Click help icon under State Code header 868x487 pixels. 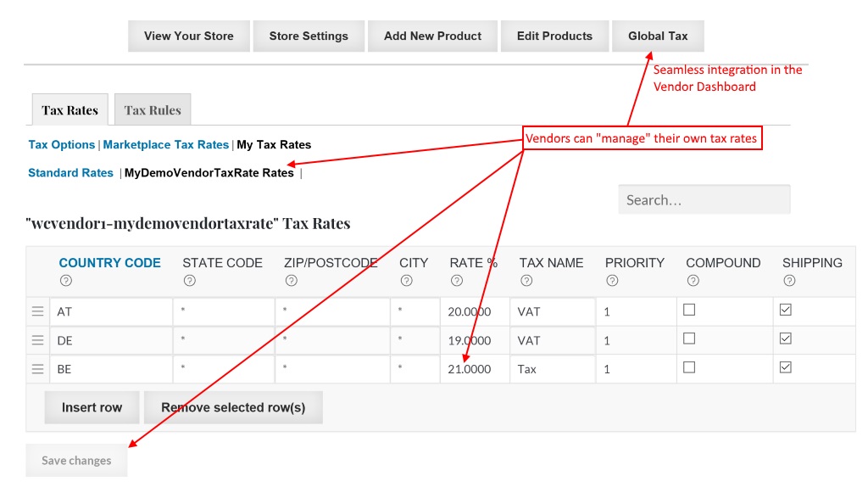coord(189,281)
